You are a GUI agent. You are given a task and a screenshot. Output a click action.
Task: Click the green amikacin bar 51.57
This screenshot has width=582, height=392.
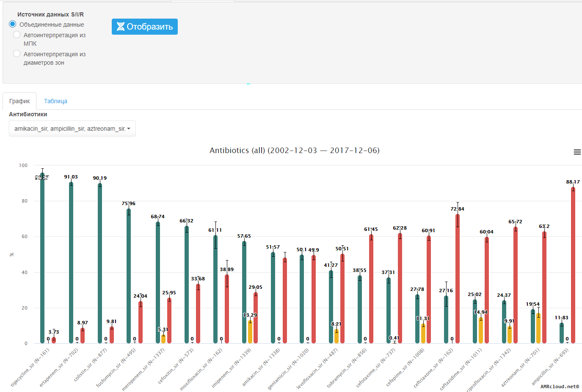coord(273,298)
